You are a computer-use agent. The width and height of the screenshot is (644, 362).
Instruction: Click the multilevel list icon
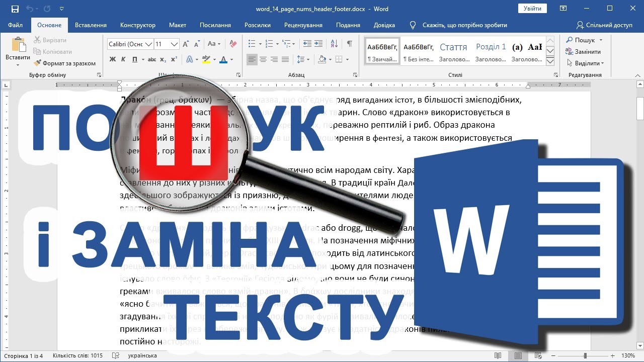point(285,44)
